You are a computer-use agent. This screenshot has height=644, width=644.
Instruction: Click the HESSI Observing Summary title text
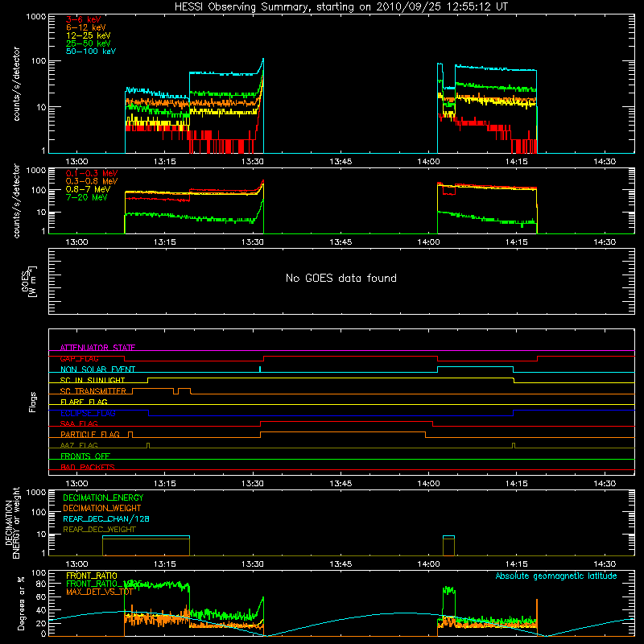pos(341,7)
